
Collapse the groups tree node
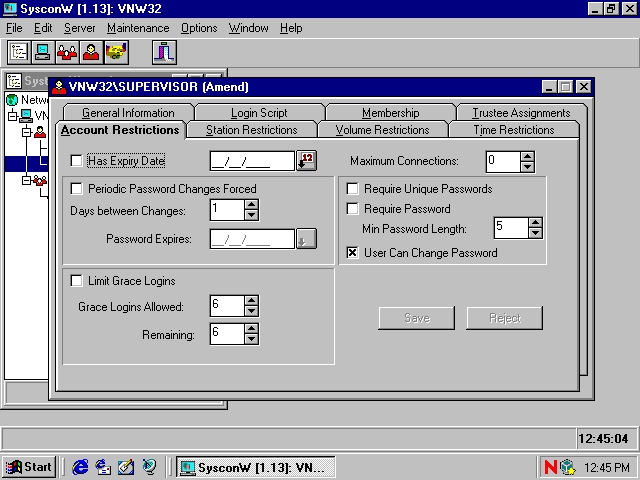[27, 180]
